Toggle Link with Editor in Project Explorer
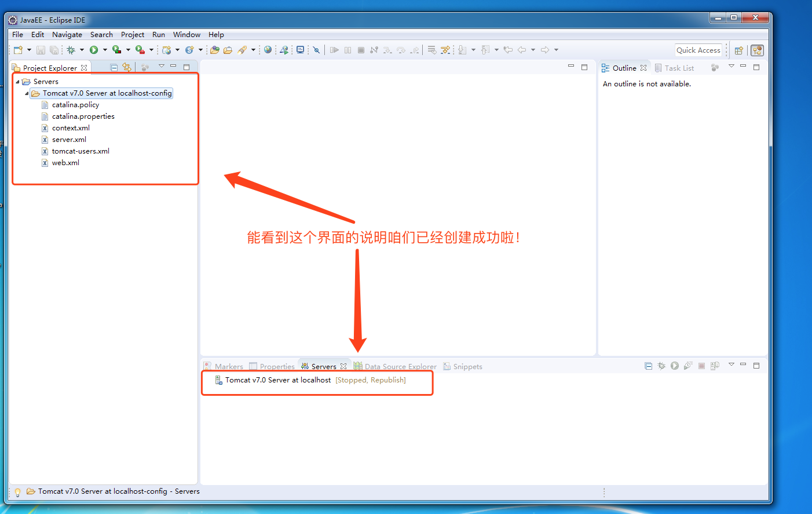This screenshot has width=812, height=514. coord(127,68)
